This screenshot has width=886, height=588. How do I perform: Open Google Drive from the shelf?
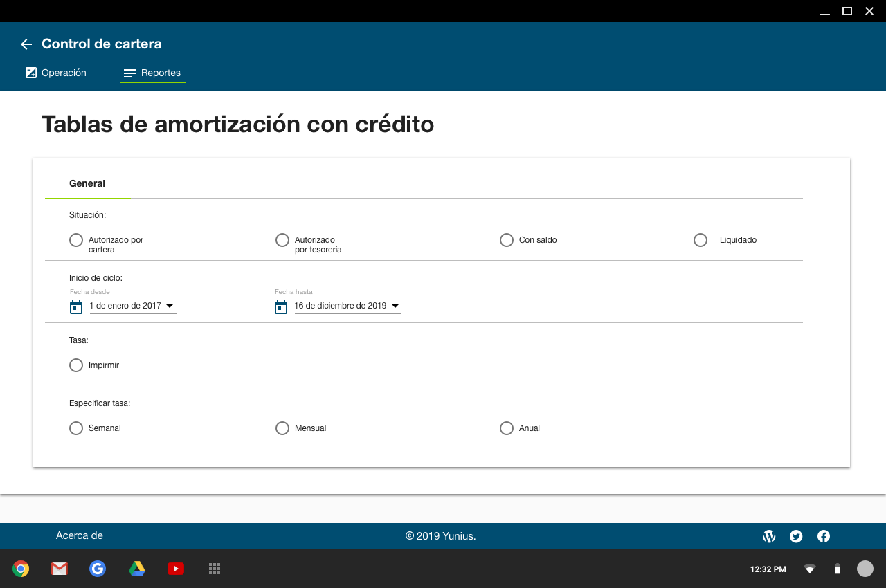(x=137, y=569)
